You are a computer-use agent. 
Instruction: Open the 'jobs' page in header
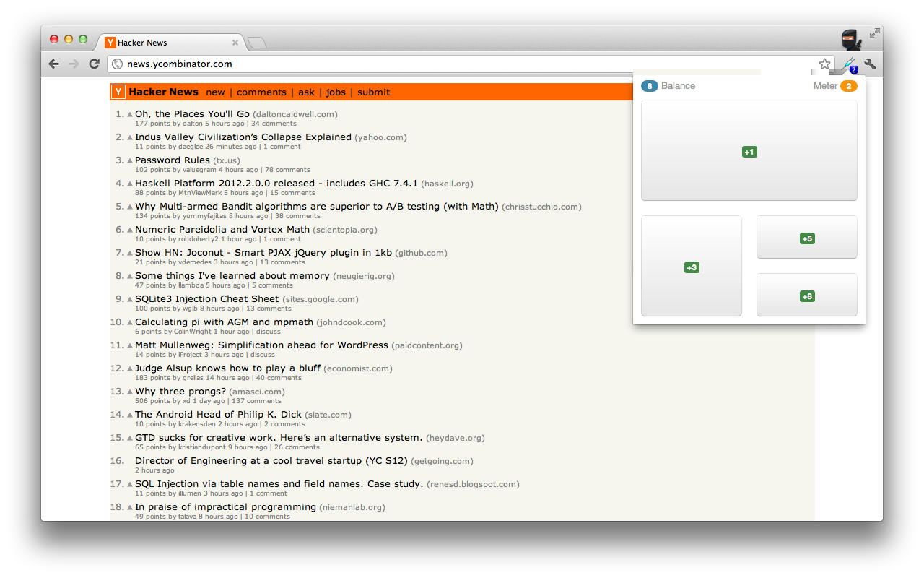[336, 92]
